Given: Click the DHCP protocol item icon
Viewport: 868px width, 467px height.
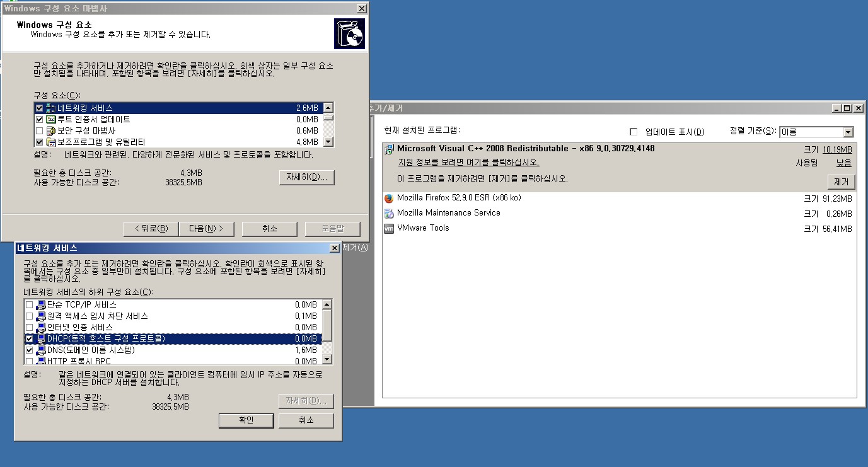Looking at the screenshot, I should tap(41, 339).
